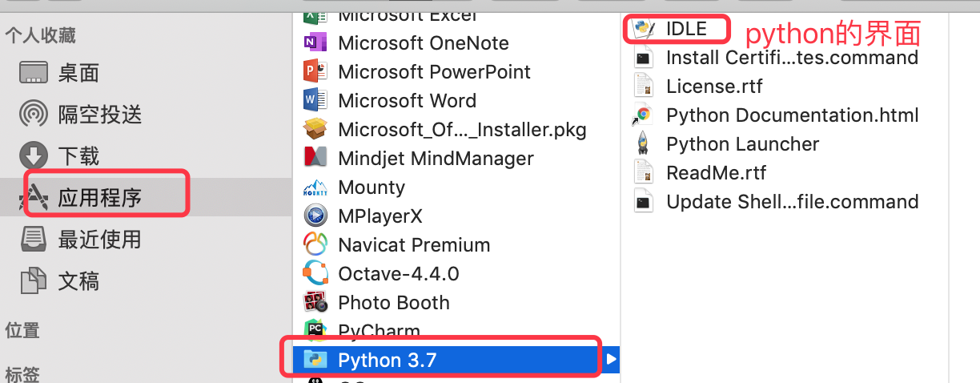980x383 pixels.
Task: Select Microsoft_Of..._Installer.pkg file
Action: click(x=463, y=130)
